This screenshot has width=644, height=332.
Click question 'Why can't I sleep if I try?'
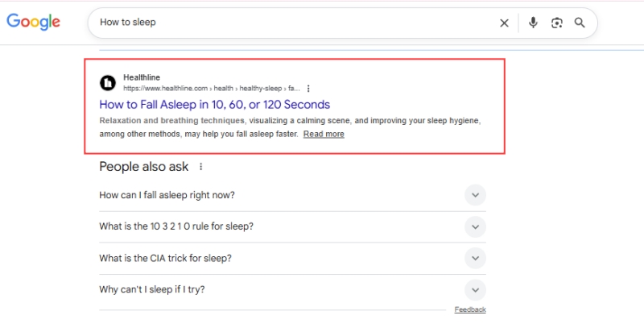click(x=152, y=289)
